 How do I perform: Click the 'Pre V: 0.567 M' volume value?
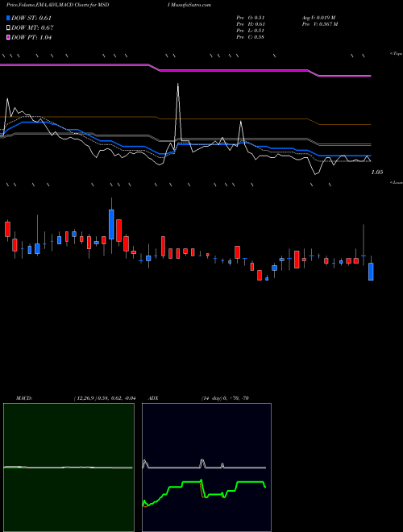tap(320, 24)
